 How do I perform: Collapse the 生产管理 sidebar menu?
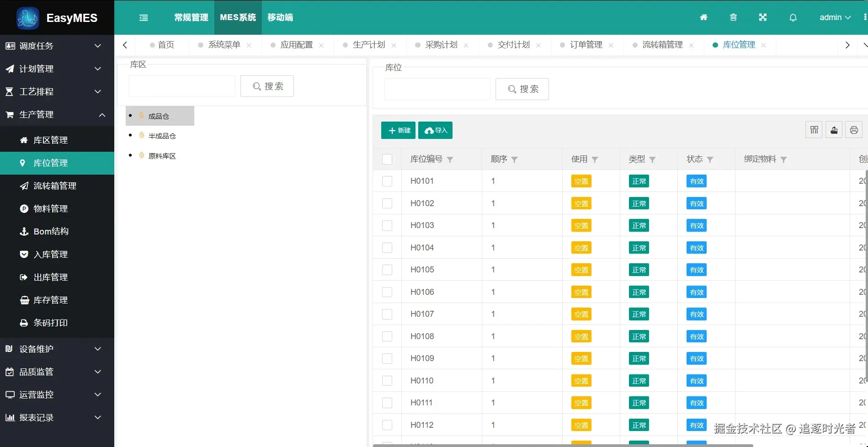click(x=57, y=115)
